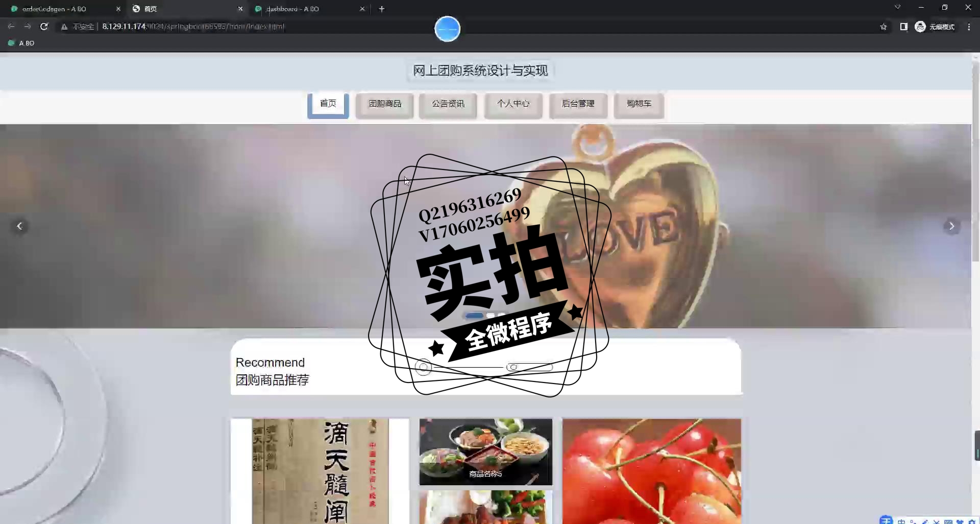Click the 网上团购系统设计与实现 site title

click(480, 70)
